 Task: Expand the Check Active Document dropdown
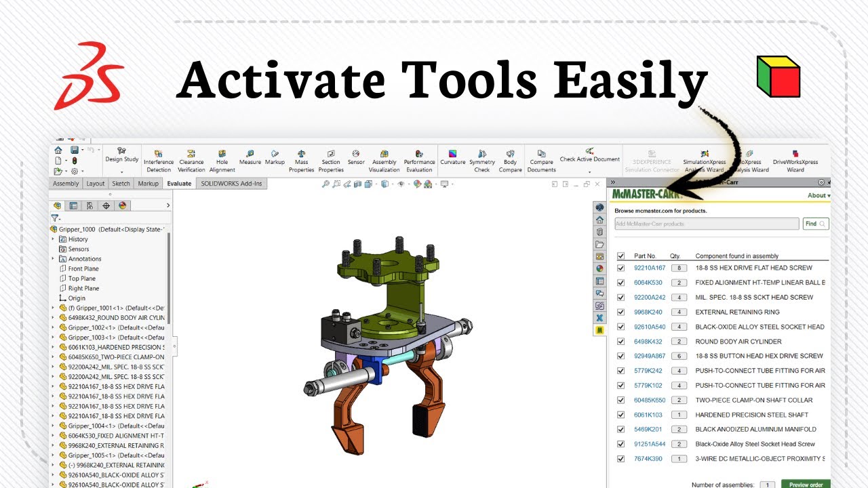click(x=589, y=171)
